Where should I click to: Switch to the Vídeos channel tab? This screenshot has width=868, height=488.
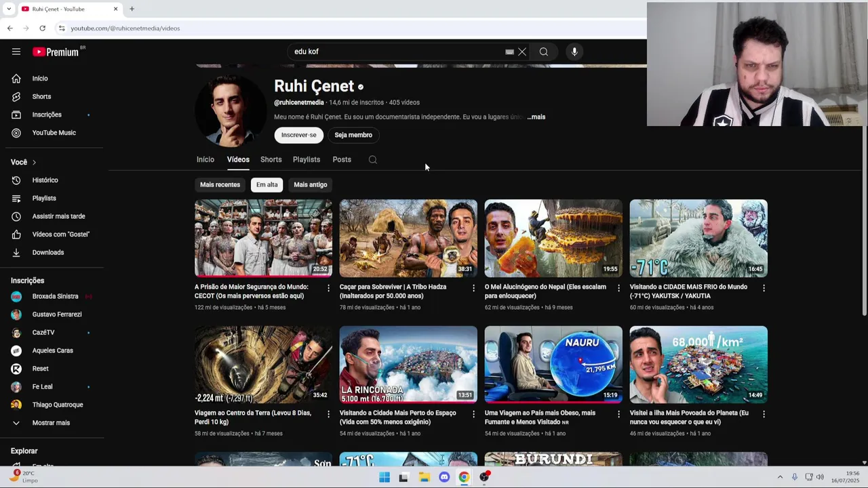click(238, 160)
